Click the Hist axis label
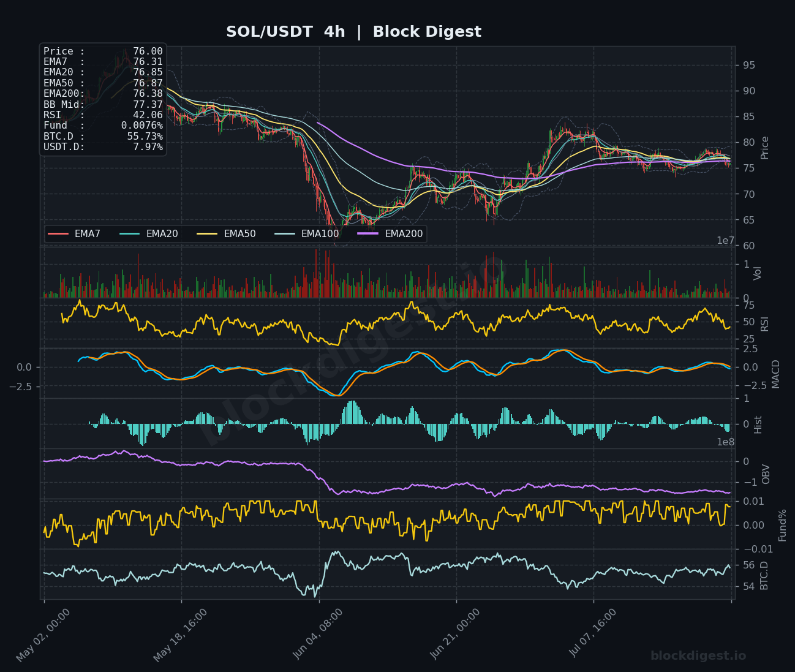 pyautogui.click(x=758, y=425)
